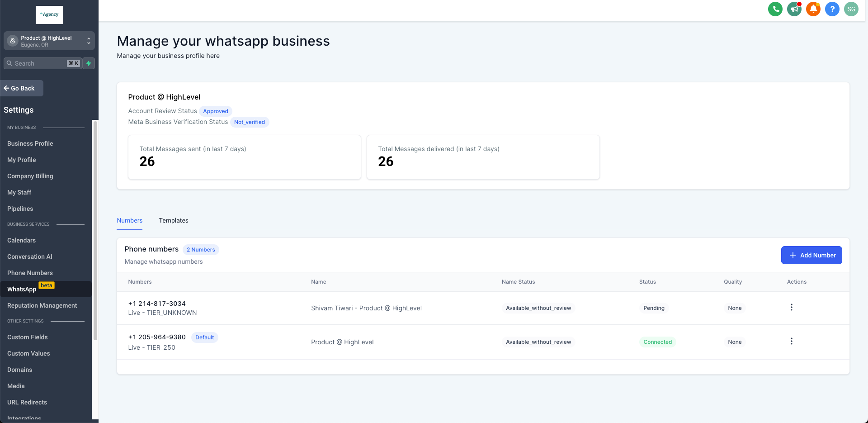Select phone number +1 205-964-9380

pos(157,337)
